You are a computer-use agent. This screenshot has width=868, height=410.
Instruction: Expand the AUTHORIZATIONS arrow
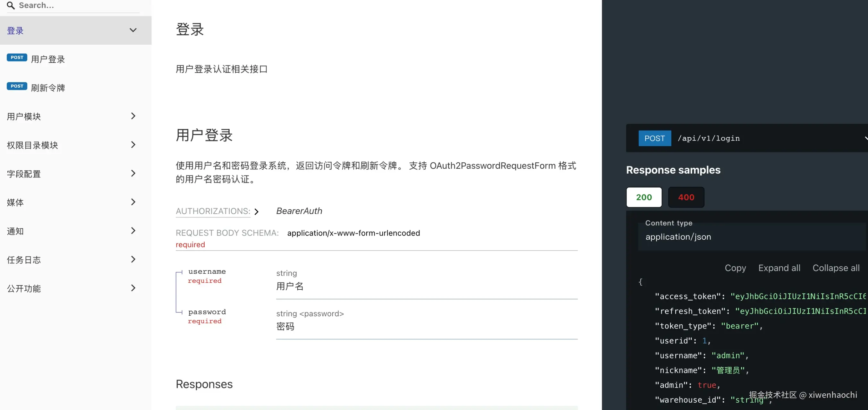256,211
